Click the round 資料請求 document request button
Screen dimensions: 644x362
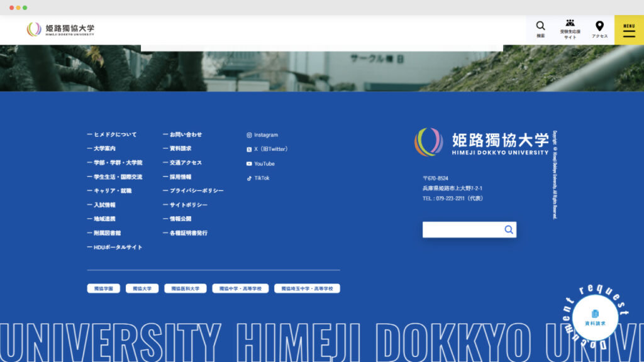coord(595,317)
